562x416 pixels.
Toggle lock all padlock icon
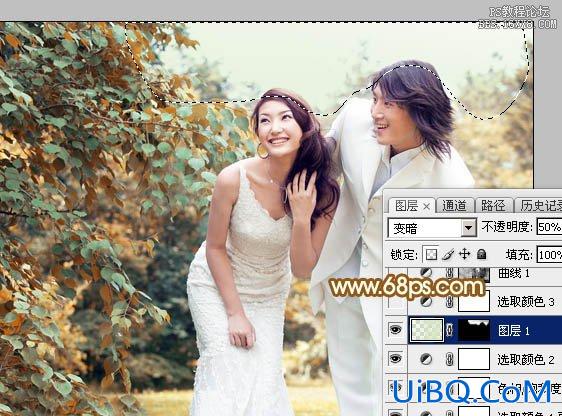click(x=482, y=254)
